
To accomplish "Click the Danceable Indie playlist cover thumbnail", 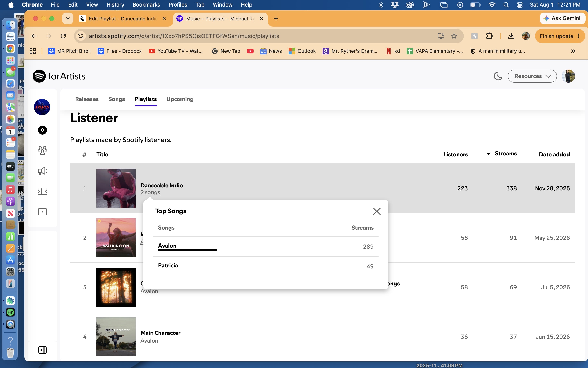I will pos(116,188).
